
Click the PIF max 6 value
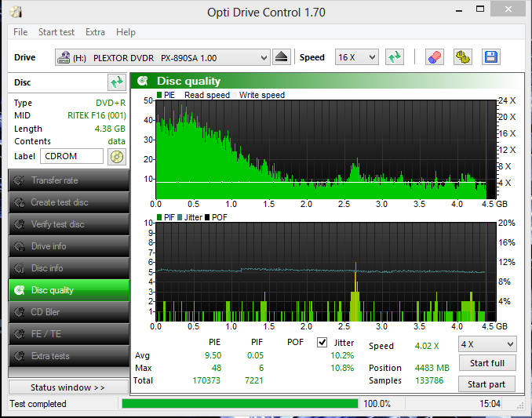261,368
